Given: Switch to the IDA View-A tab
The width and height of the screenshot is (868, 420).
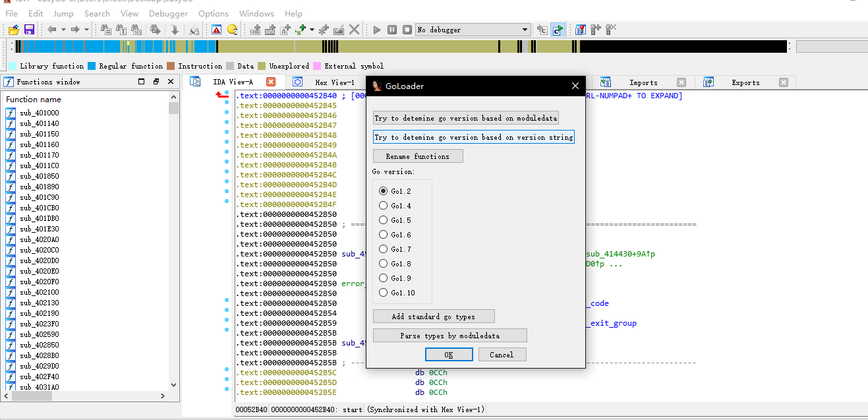Looking at the screenshot, I should (233, 82).
